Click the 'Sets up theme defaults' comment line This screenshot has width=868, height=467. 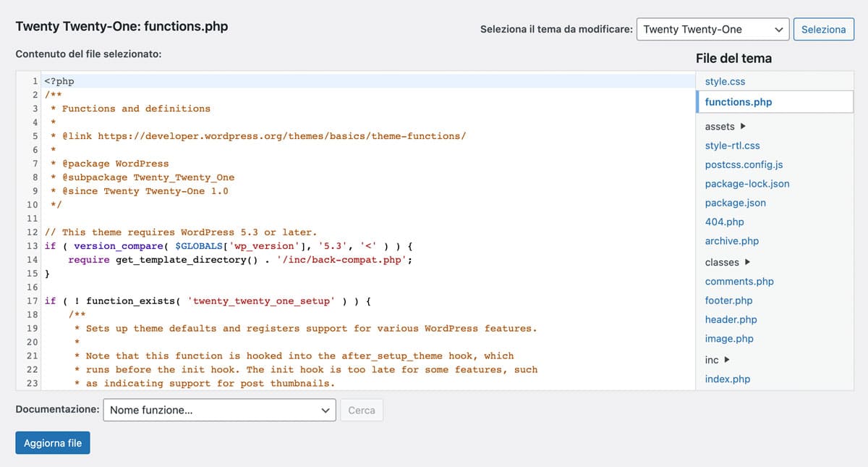click(x=306, y=329)
